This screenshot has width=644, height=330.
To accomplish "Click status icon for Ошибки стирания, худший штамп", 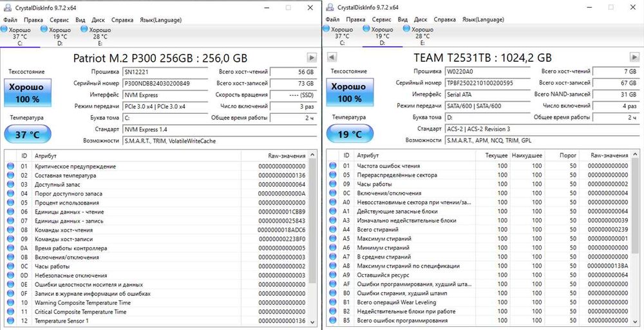I will [x=333, y=293].
